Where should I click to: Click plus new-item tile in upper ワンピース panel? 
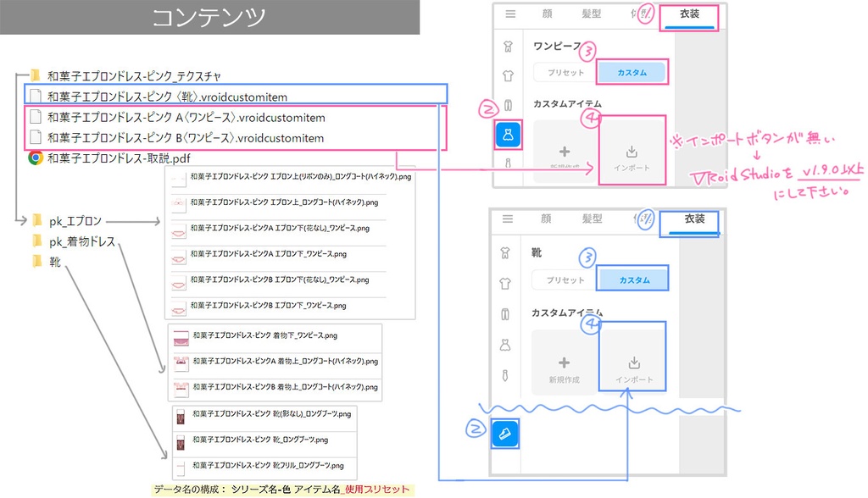pyautogui.click(x=565, y=152)
